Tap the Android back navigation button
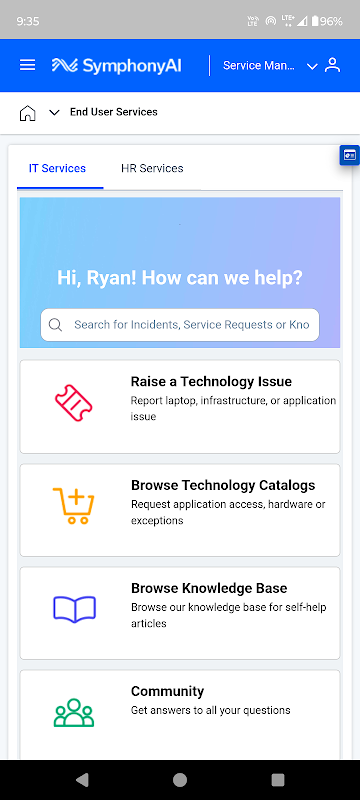The height and width of the screenshot is (800, 360). [82, 780]
